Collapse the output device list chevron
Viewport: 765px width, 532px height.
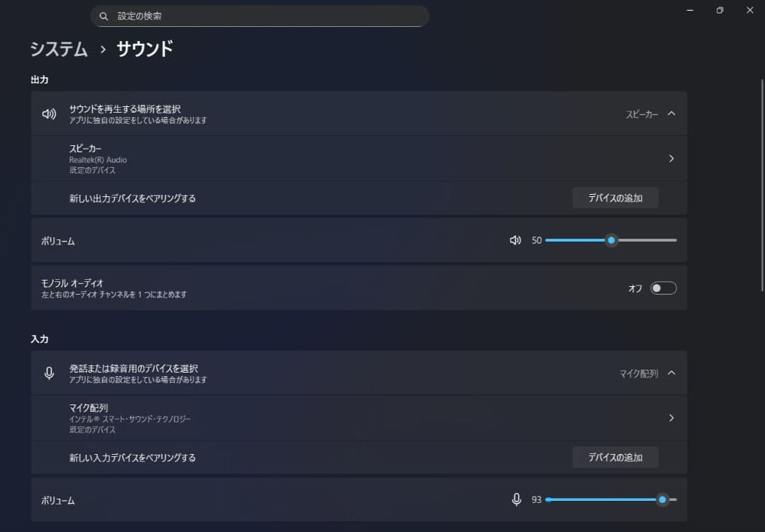[671, 113]
